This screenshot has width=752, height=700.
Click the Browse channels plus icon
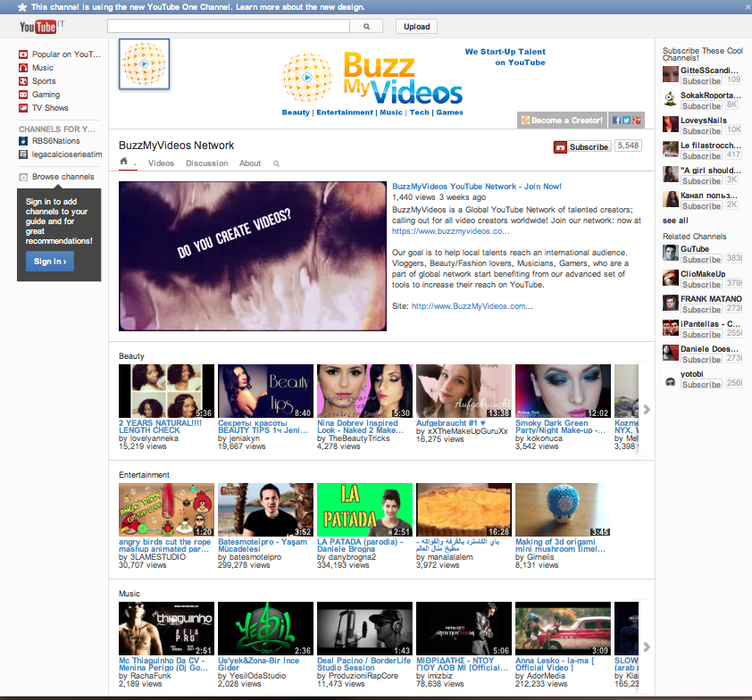point(23,177)
